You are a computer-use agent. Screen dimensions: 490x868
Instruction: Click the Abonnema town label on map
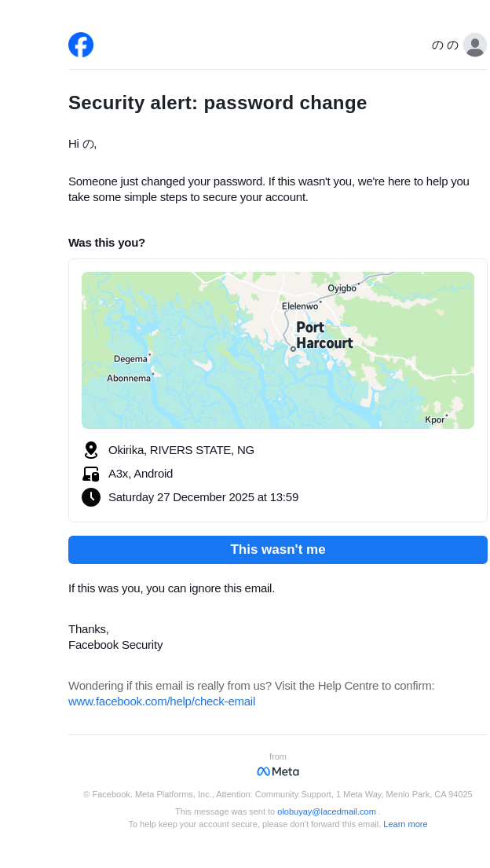[x=129, y=378]
